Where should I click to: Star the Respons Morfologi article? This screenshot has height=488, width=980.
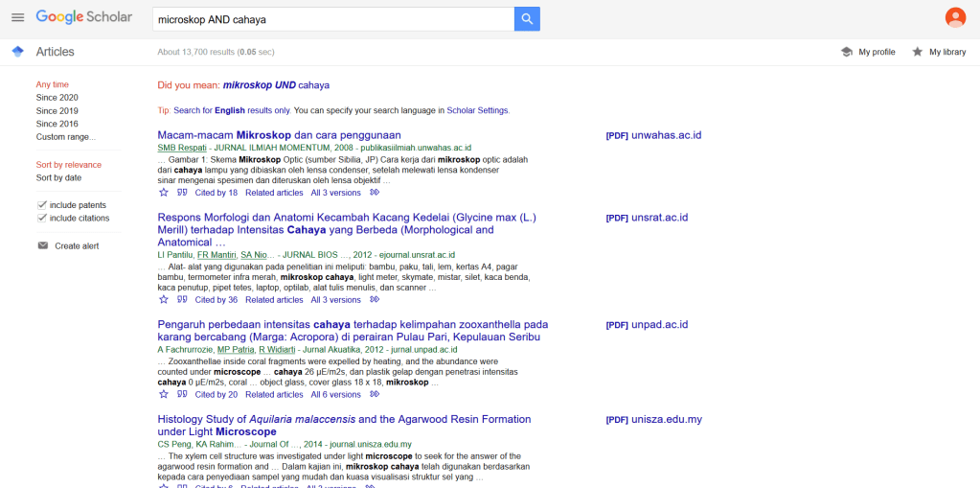point(164,300)
